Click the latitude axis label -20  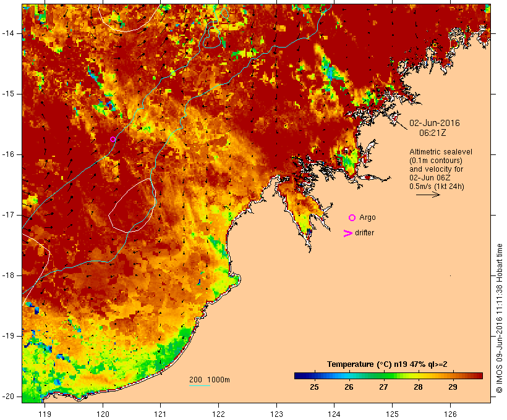[x=8, y=397]
